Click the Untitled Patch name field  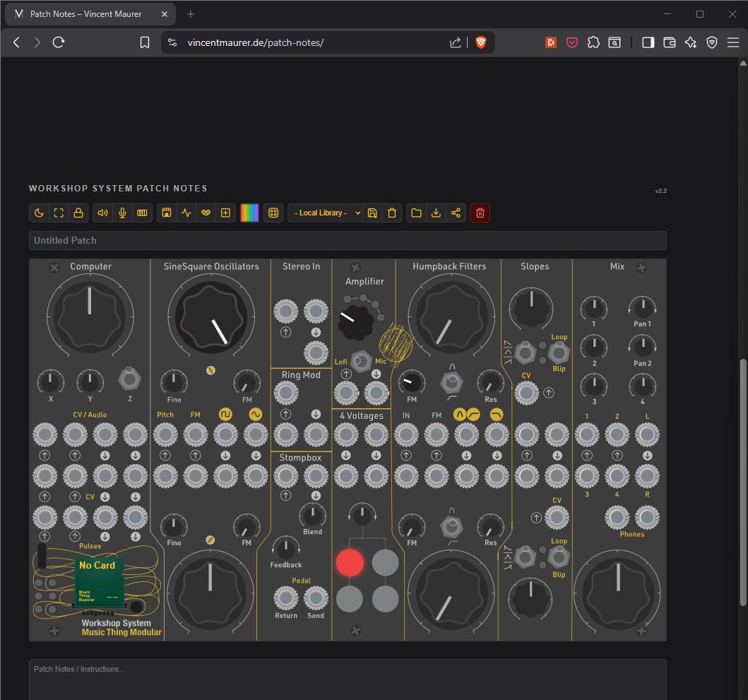click(348, 240)
